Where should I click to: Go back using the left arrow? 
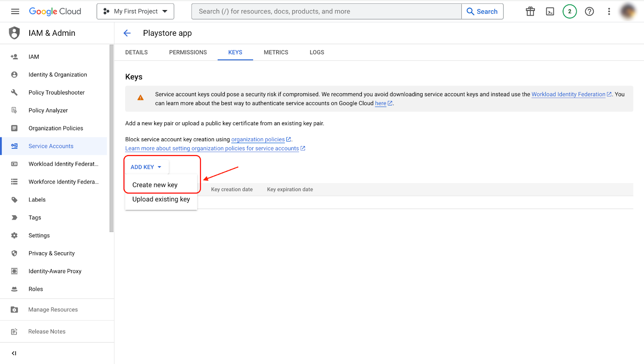[x=127, y=33]
